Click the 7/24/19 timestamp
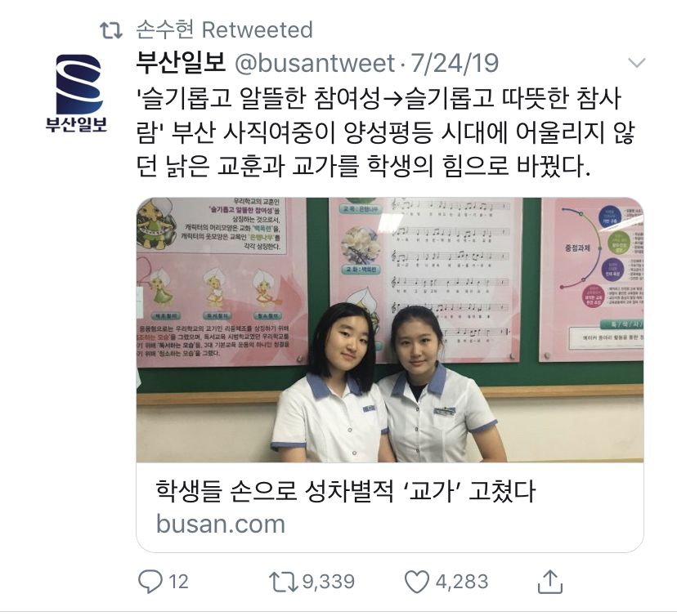 455,63
